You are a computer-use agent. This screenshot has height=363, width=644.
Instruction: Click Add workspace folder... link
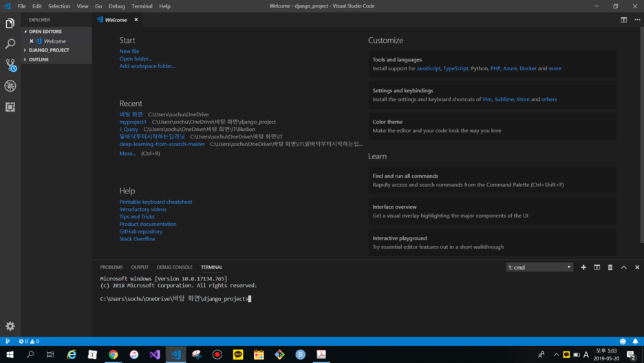[x=147, y=66]
